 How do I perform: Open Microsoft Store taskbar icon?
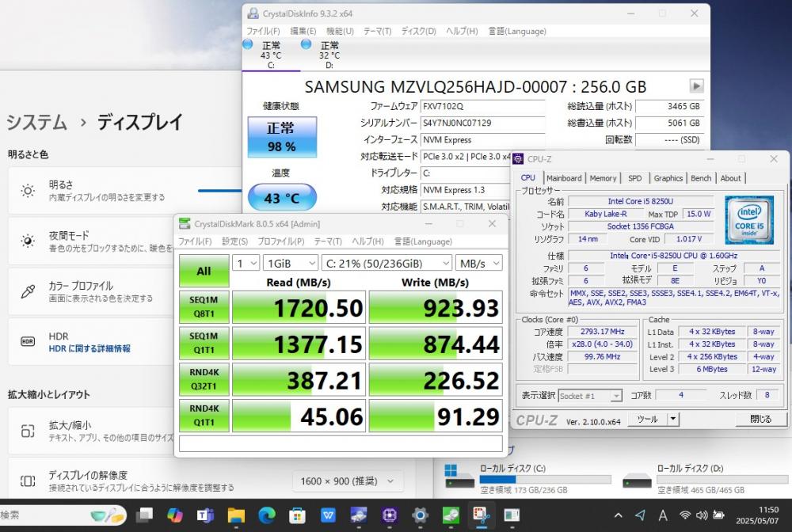pyautogui.click(x=297, y=515)
